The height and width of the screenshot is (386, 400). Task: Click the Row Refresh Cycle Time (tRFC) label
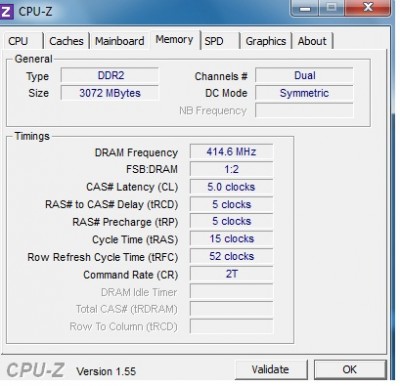click(x=103, y=257)
